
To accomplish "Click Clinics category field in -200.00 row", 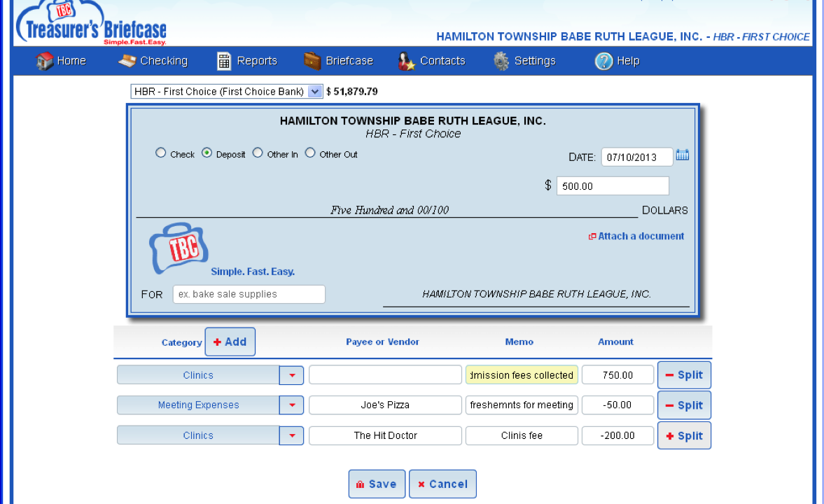I will click(x=198, y=435).
